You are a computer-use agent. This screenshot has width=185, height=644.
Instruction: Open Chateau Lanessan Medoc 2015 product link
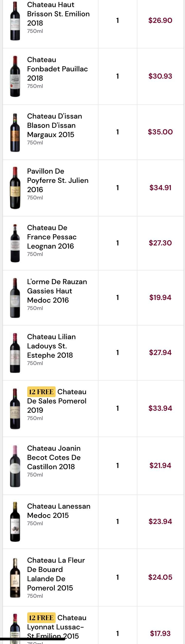point(59,511)
